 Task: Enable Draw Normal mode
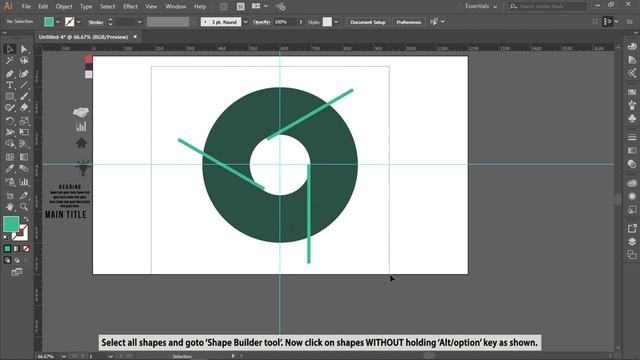click(7, 260)
